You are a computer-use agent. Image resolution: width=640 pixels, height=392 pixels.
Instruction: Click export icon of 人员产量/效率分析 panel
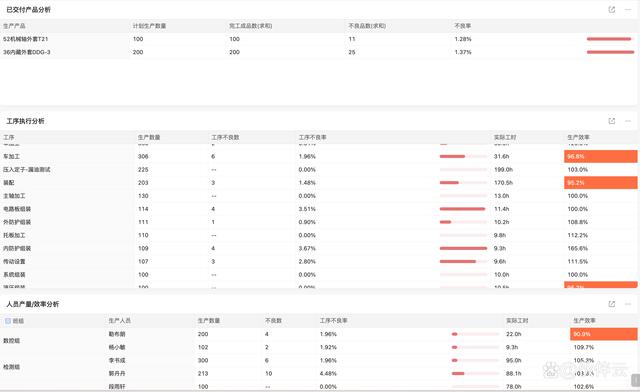(x=611, y=304)
